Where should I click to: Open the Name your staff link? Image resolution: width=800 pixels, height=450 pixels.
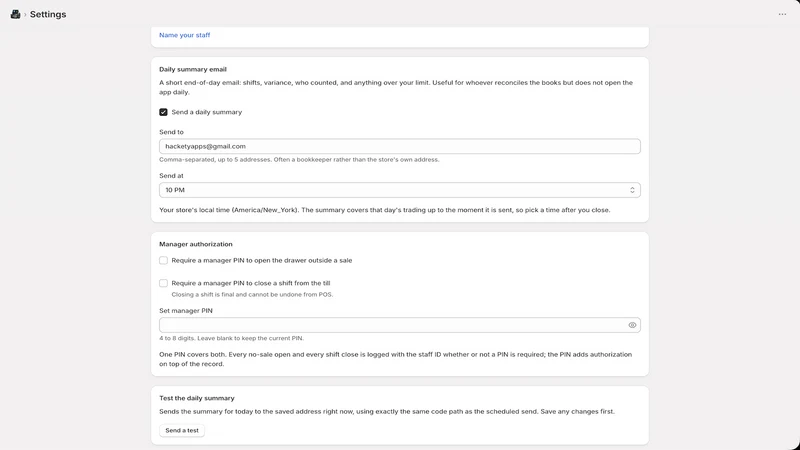tap(184, 35)
